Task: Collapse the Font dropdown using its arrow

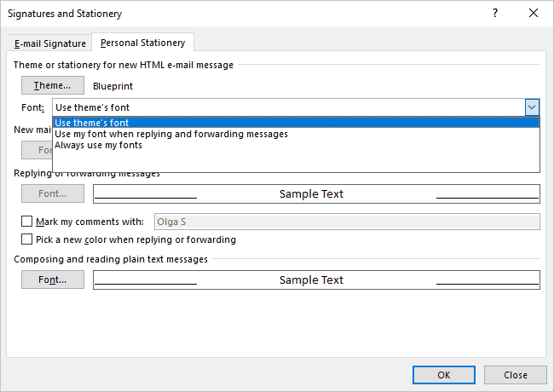Action: pyautogui.click(x=532, y=107)
